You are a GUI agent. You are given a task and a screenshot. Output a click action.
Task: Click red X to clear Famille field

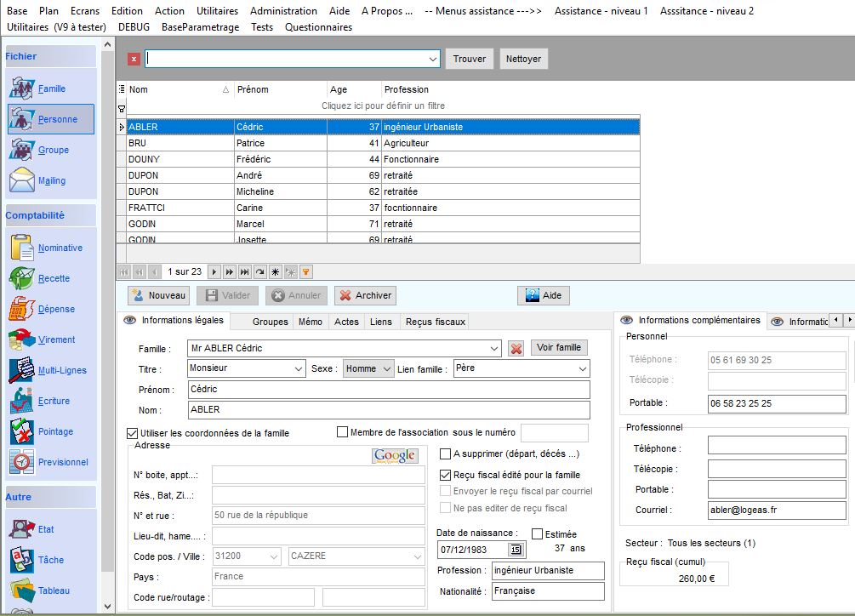click(x=516, y=349)
